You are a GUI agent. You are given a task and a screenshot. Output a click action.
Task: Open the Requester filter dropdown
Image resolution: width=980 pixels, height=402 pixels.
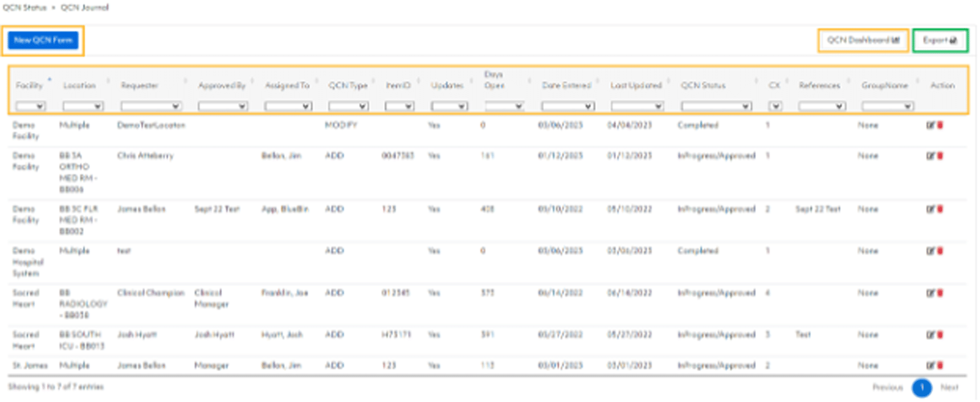click(x=151, y=106)
